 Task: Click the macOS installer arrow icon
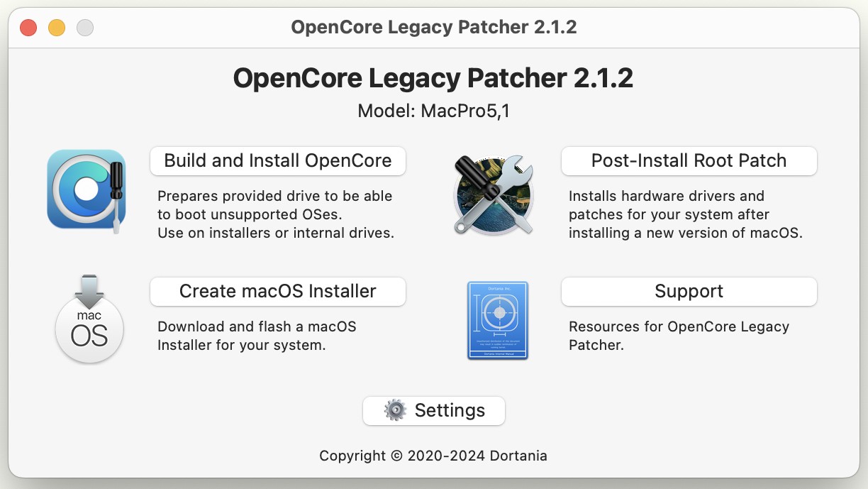pos(89,319)
